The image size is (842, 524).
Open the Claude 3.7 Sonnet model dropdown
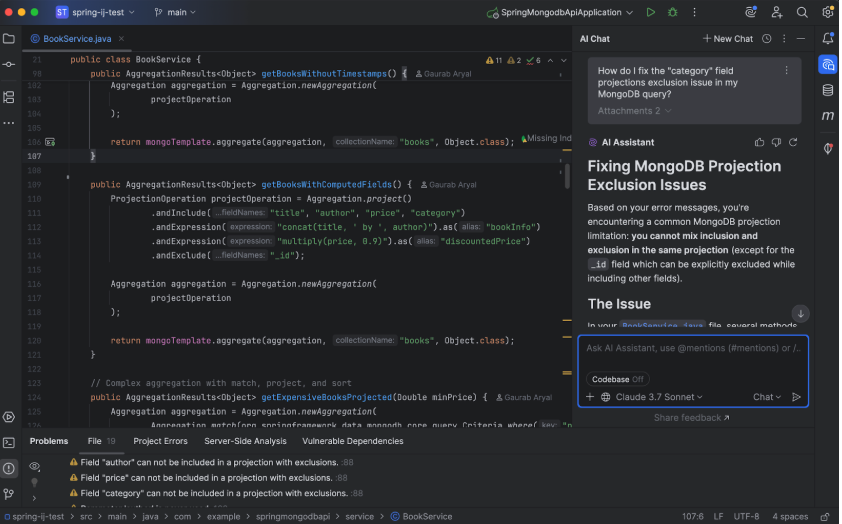tap(658, 397)
